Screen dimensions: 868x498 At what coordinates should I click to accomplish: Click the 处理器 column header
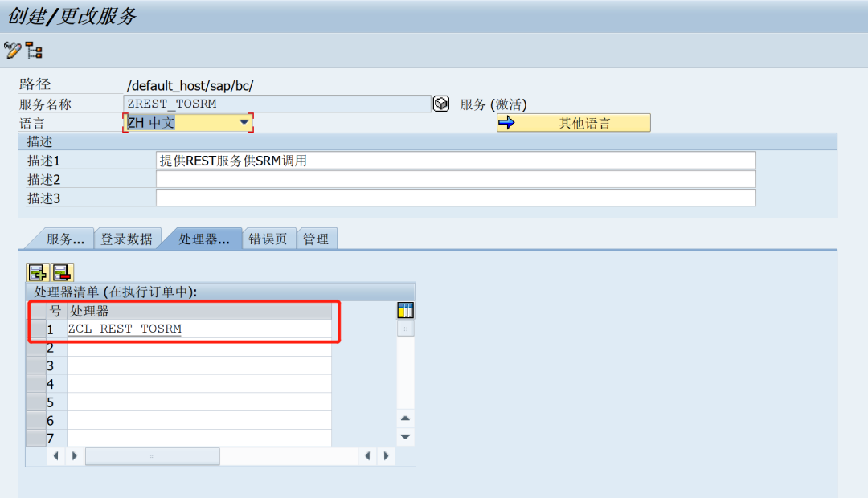click(199, 311)
